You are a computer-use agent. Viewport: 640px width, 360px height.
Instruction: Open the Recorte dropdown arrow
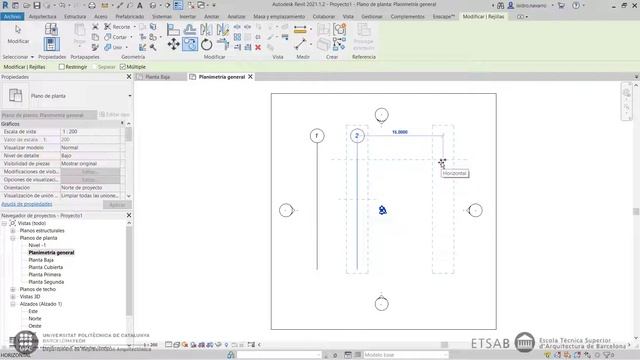tap(135, 27)
